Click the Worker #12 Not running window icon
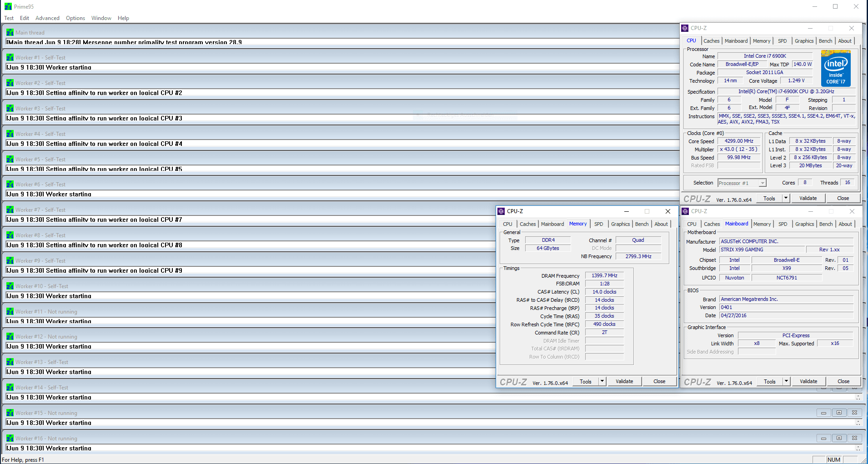The image size is (868, 464). (10, 337)
